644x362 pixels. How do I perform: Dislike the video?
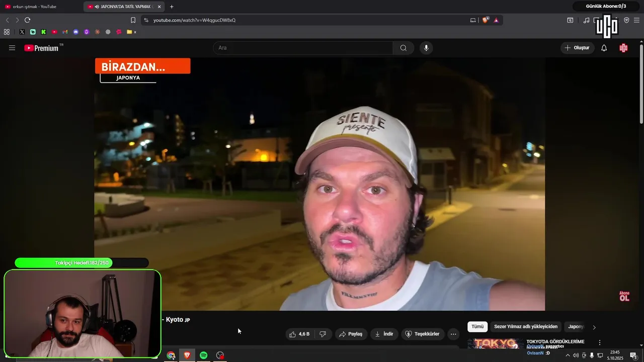tap(323, 334)
